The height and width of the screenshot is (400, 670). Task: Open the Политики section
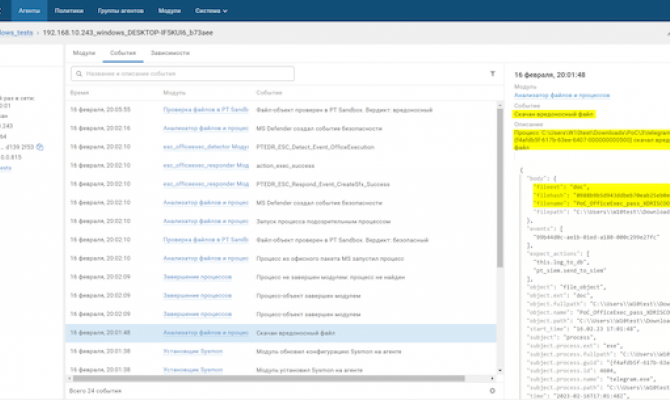click(x=69, y=11)
